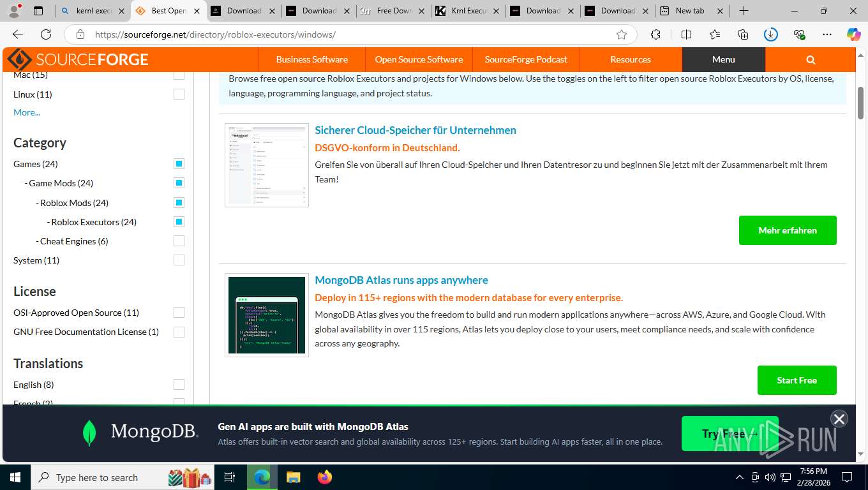Open the Copilot icon
The image size is (868, 490).
tap(853, 34)
